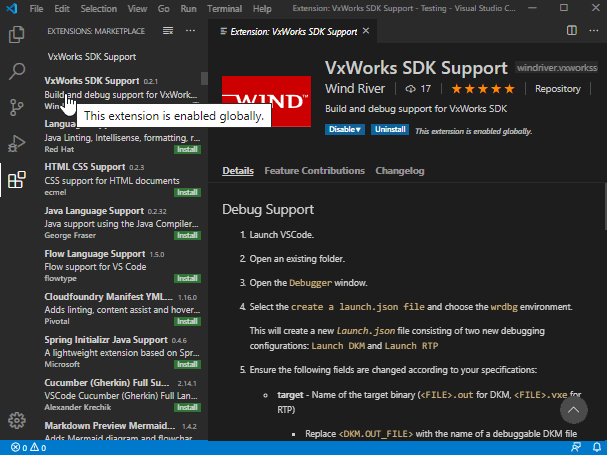Click the windriver.vxworkssdk identifier badge

(557, 68)
